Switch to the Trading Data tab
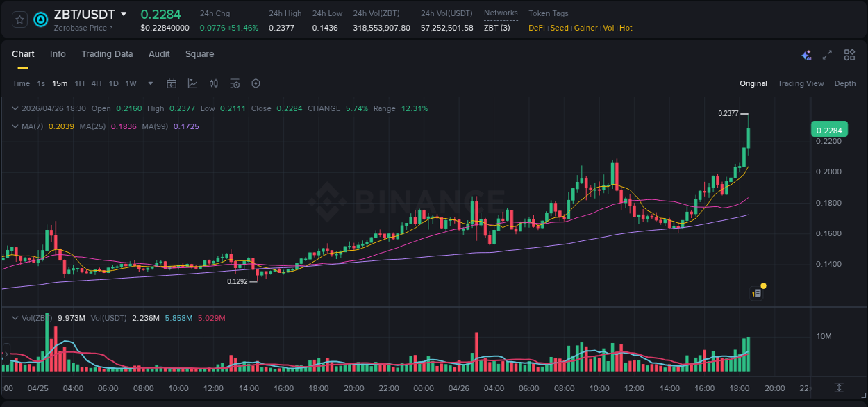Screen dimensions: 868x407 click(107, 54)
